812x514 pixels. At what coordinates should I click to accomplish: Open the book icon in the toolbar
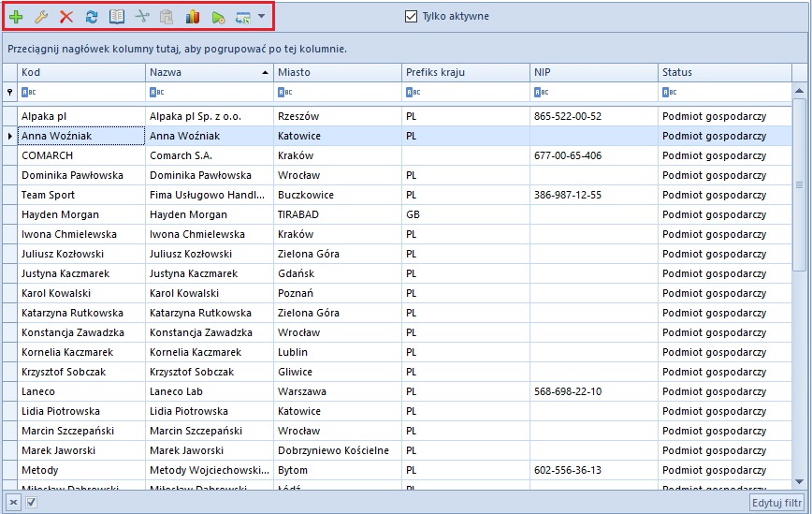pyautogui.click(x=117, y=17)
